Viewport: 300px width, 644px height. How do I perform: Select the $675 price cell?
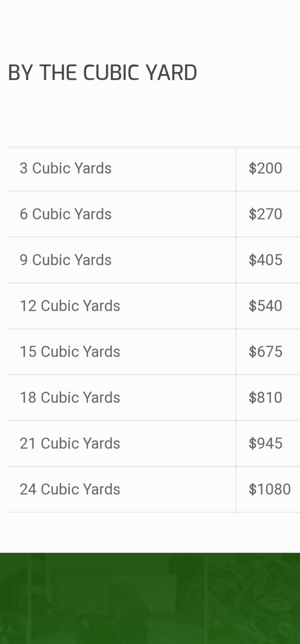[x=265, y=352]
